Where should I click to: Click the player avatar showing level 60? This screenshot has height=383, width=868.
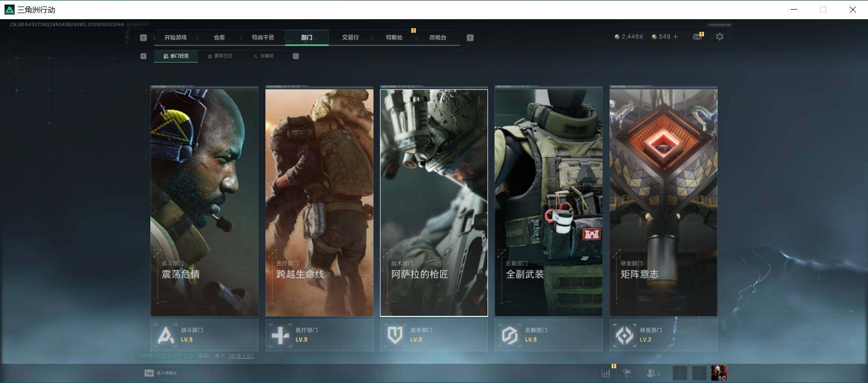719,373
